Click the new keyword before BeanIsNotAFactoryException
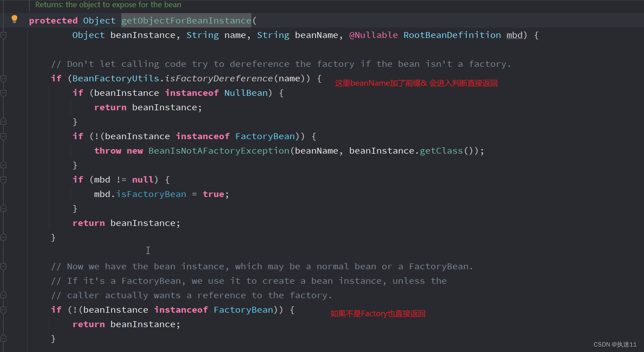 [135, 151]
